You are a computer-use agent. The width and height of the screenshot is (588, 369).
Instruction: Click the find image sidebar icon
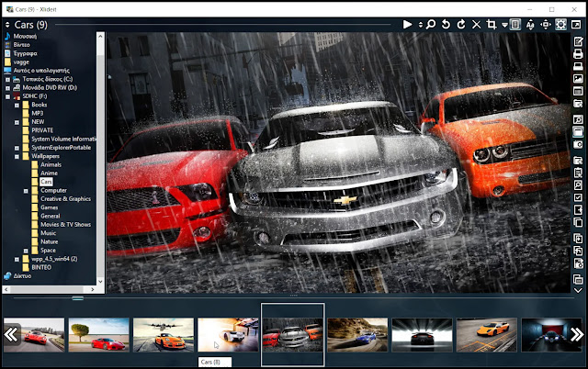tap(578, 185)
